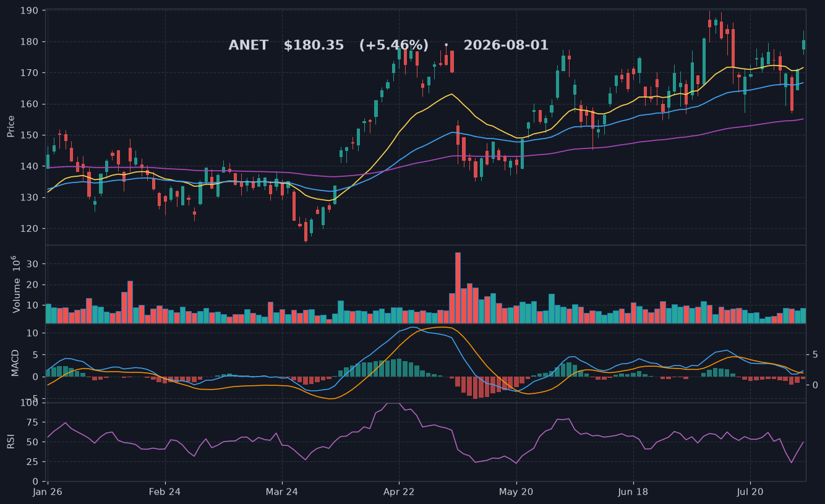The image size is (825, 504).
Task: Click the May 20 x-axis label
Action: tap(516, 492)
